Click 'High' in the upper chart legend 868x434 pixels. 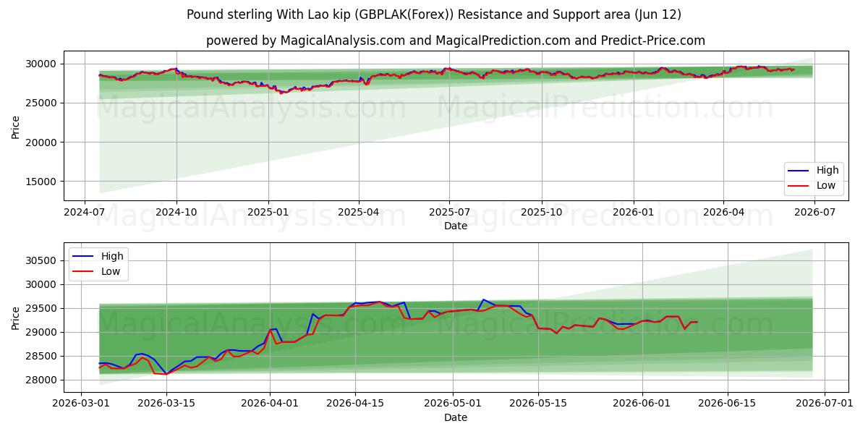click(827, 171)
